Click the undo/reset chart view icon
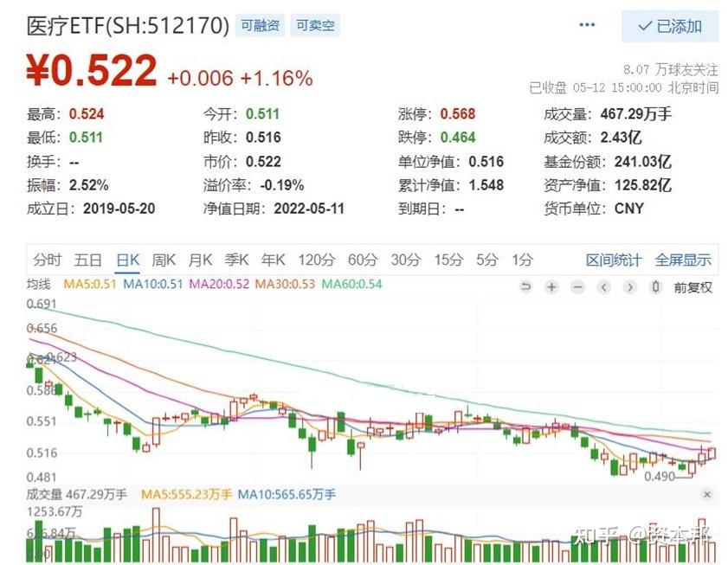Viewport: 728px width, 565px height. click(526, 287)
